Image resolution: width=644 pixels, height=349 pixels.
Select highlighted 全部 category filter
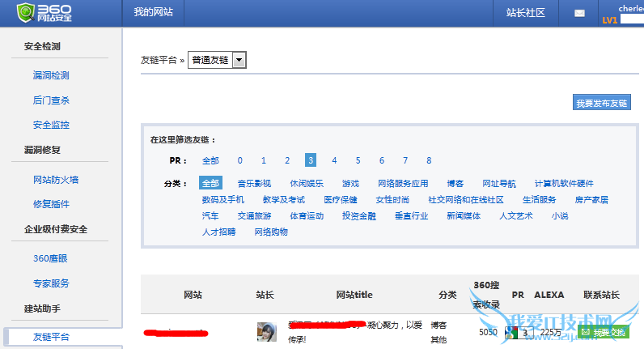point(210,183)
